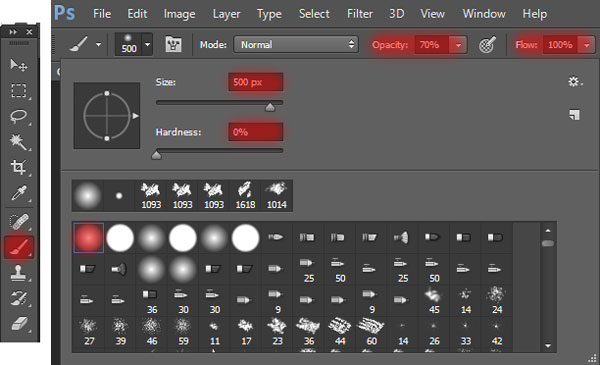The image size is (600, 365).
Task: Open the brush preset picker showing 500
Action: (133, 44)
